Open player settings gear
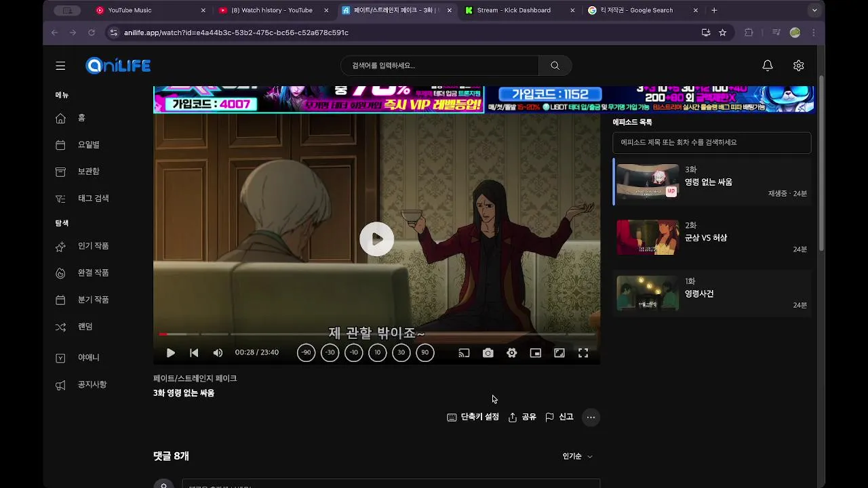The image size is (868, 488). pos(511,353)
